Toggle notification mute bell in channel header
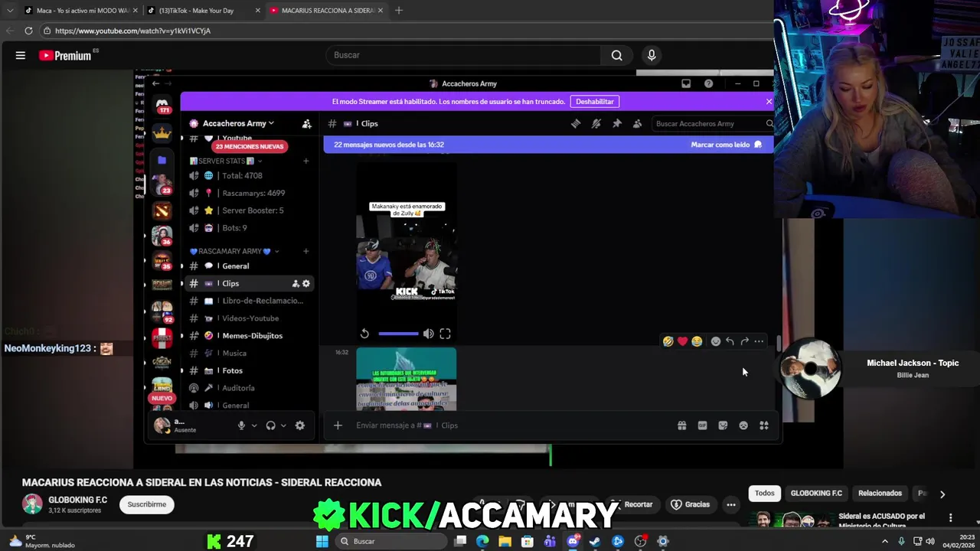This screenshot has height=551, width=980. [x=596, y=123]
